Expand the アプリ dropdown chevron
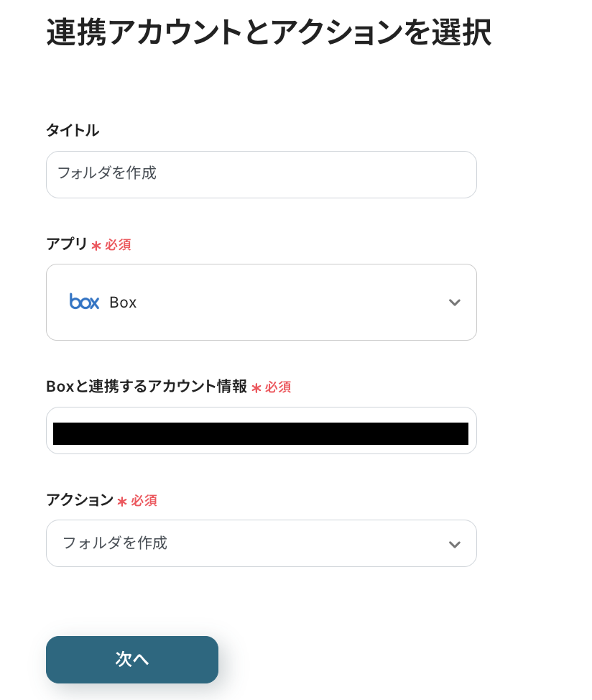 coord(454,303)
